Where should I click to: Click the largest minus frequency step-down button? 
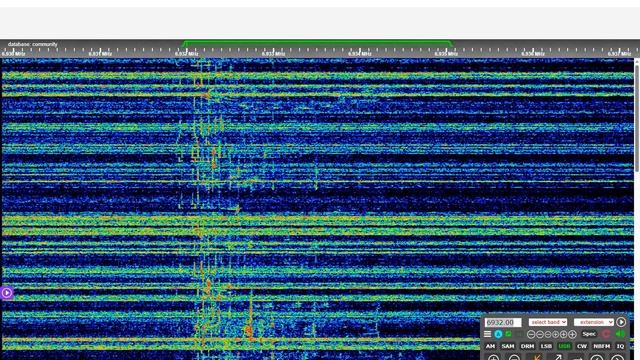click(x=531, y=334)
